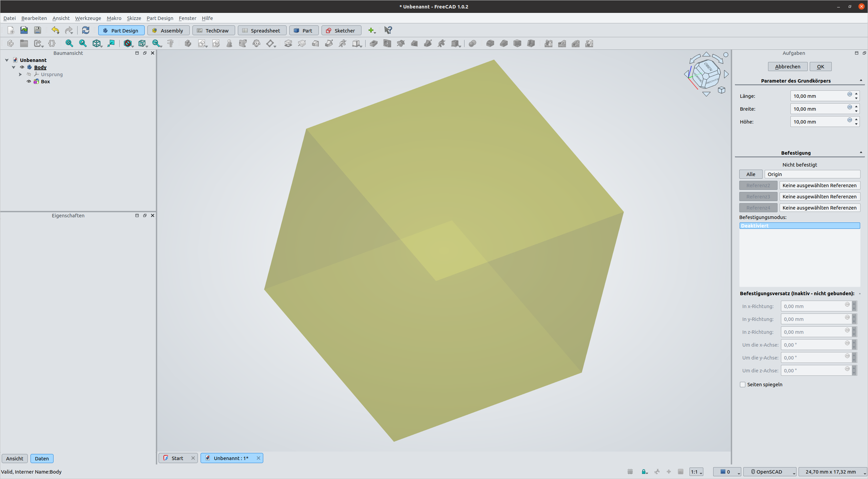
Task: Click the Fit All zoom icon
Action: tap(69, 43)
